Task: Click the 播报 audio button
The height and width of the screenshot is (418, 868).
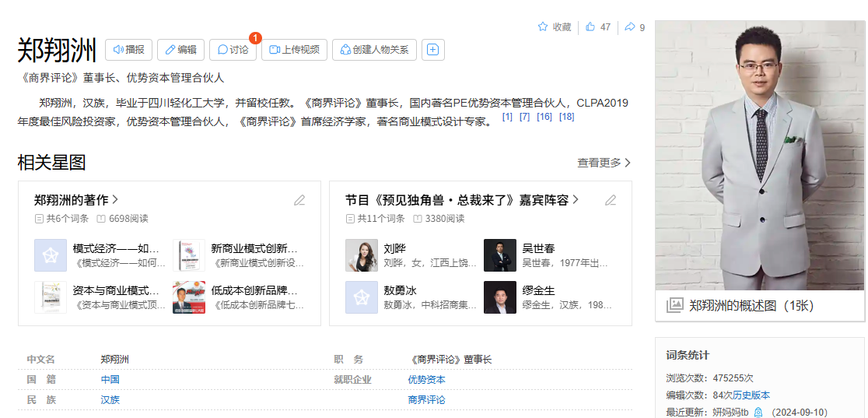Action: [x=129, y=50]
